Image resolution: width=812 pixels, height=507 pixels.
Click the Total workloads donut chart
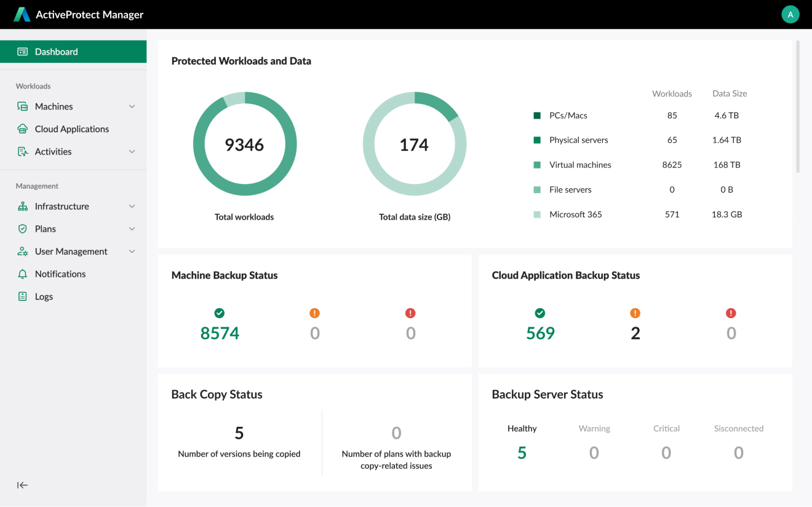pos(244,143)
